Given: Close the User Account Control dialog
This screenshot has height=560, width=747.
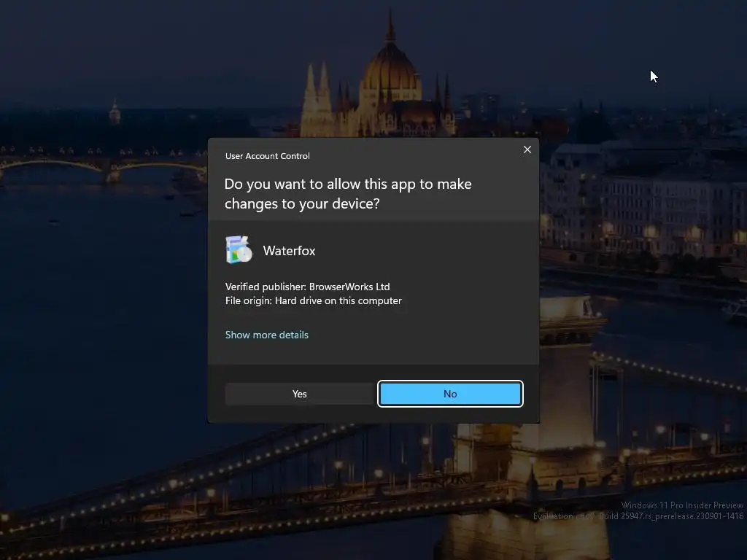Looking at the screenshot, I should [527, 149].
